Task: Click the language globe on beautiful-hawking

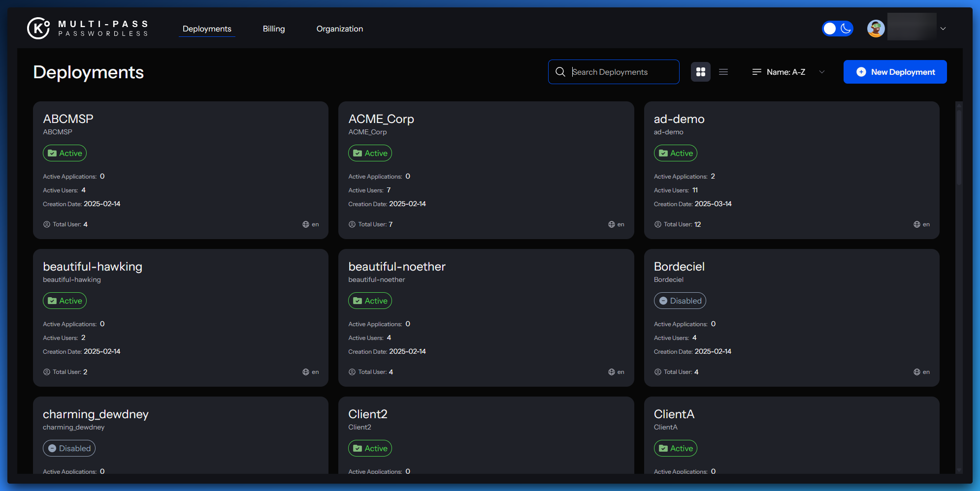Action: [306, 372]
